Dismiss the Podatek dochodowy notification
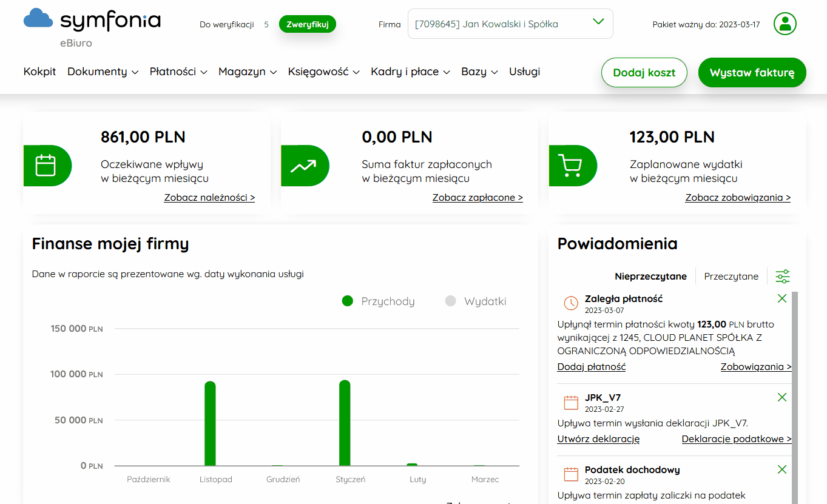The height and width of the screenshot is (504, 827). click(x=781, y=469)
